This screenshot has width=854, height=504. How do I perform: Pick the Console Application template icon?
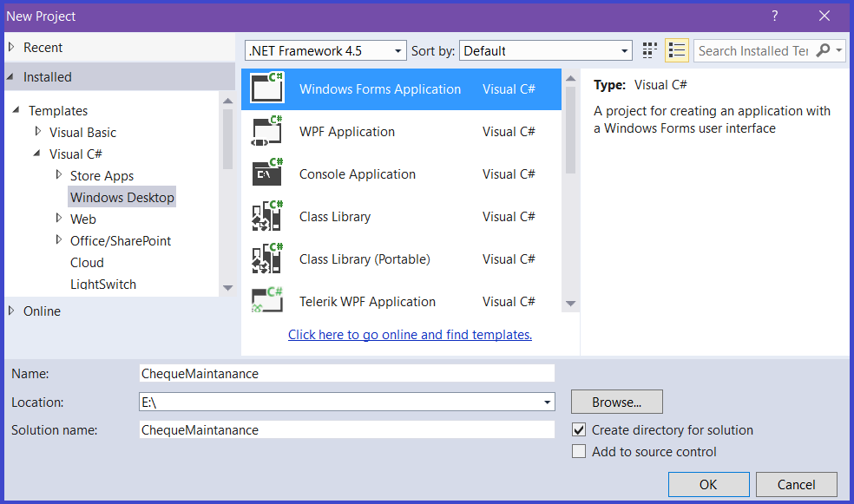[x=267, y=173]
